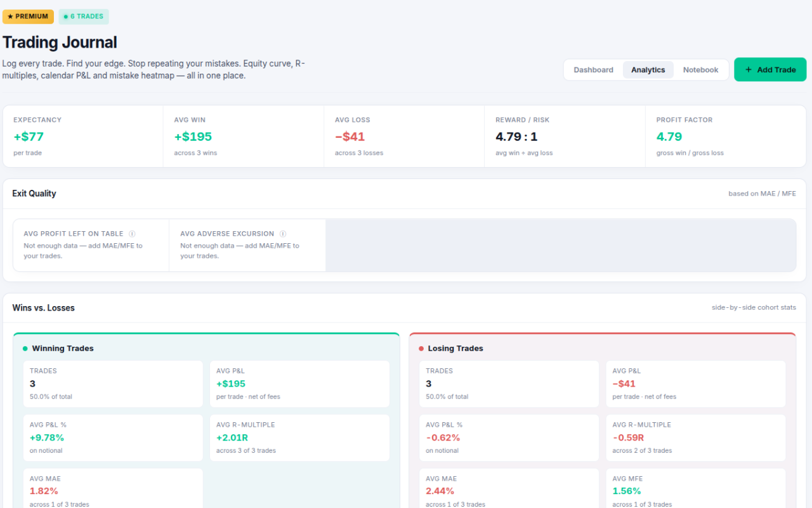Click the Expectancy +$77 value
The width and height of the screenshot is (812, 508).
click(x=29, y=137)
